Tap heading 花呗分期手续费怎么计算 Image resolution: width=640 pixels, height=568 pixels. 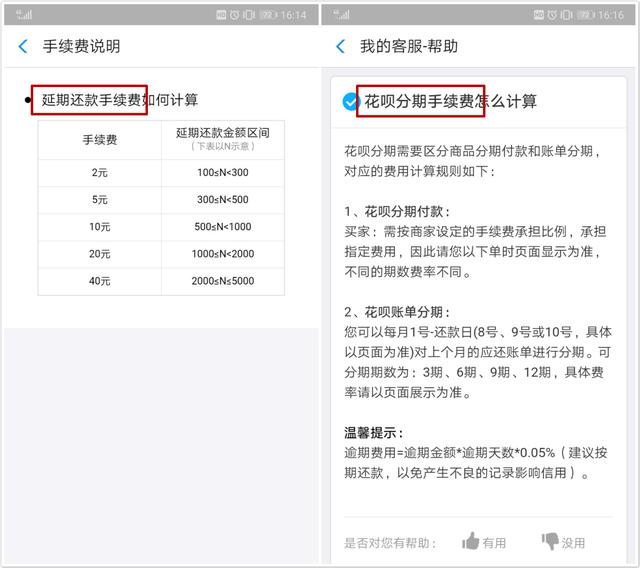(451, 101)
